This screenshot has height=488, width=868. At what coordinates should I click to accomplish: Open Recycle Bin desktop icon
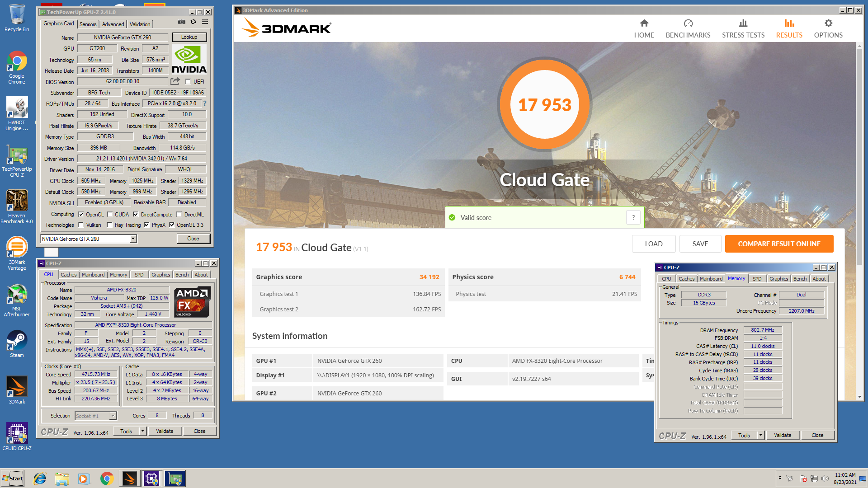click(x=17, y=18)
